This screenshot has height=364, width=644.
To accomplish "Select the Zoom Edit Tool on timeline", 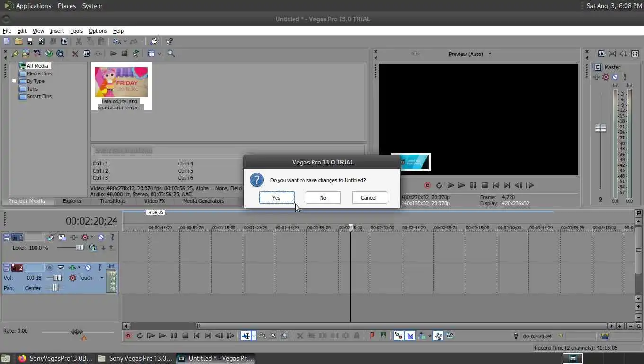I will click(x=285, y=336).
